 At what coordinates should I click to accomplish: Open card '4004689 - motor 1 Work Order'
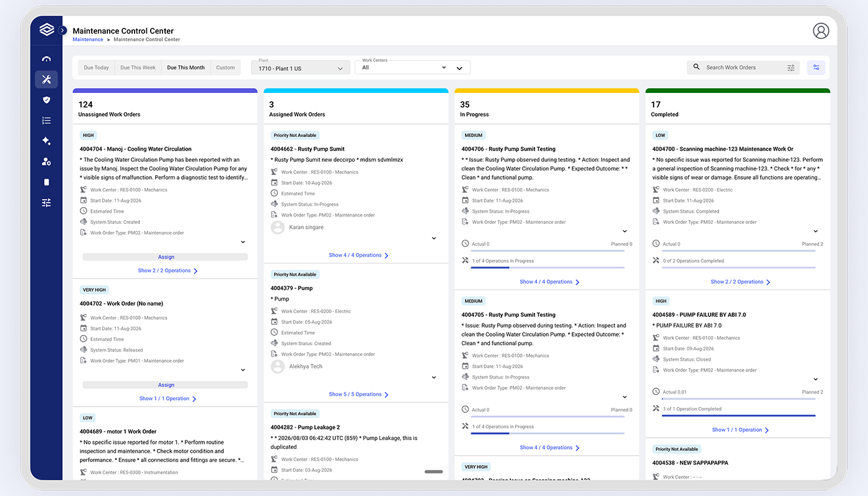(x=118, y=432)
